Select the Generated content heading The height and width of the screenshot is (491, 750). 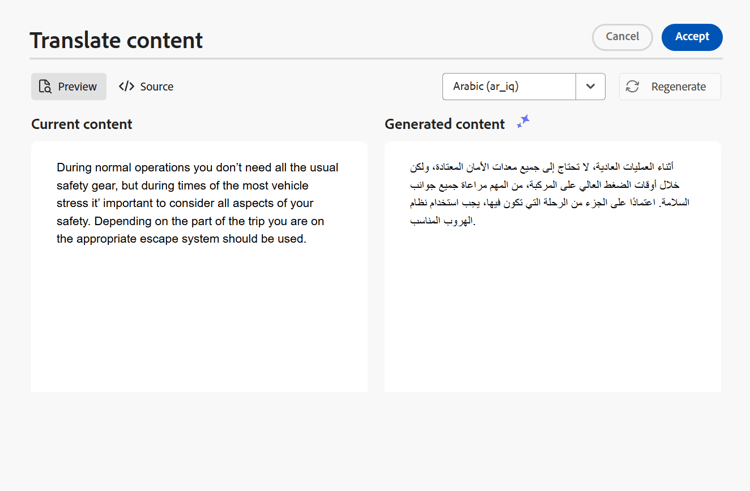[x=444, y=124]
